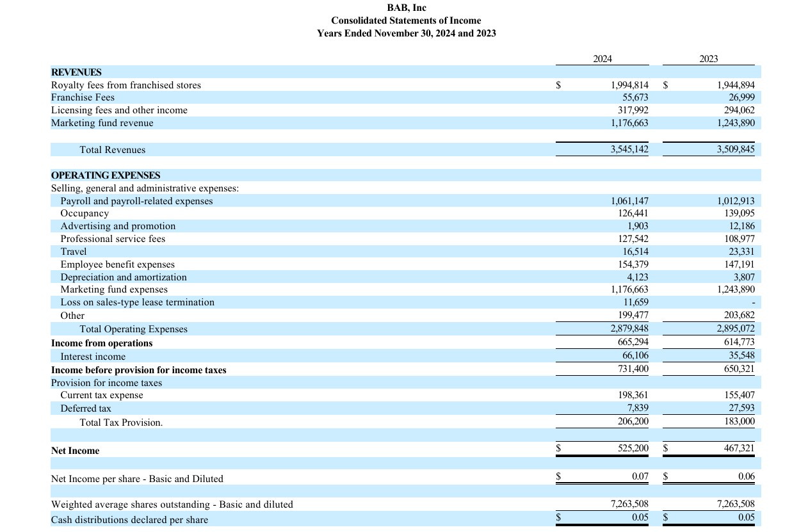Click the "Occupancy" row label
Screen dimensions: 808x532
pos(85,213)
